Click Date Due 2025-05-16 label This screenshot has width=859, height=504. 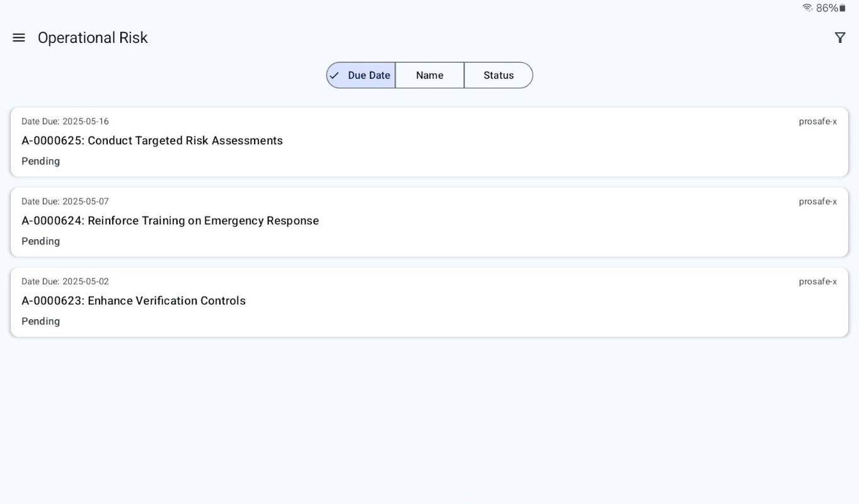point(65,122)
